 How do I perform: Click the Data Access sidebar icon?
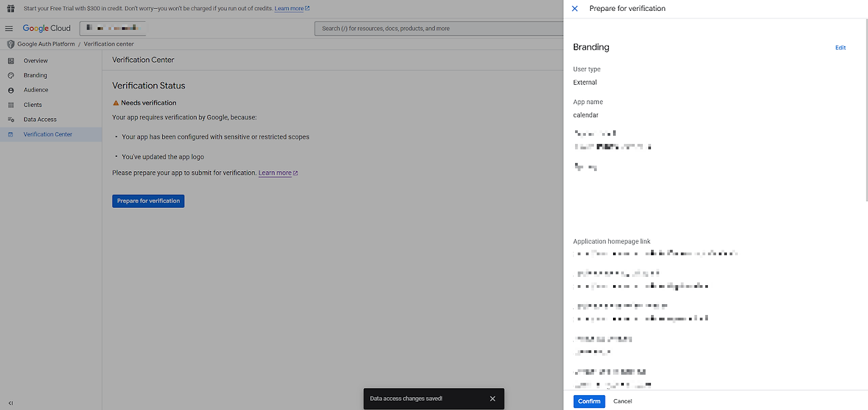(x=11, y=119)
